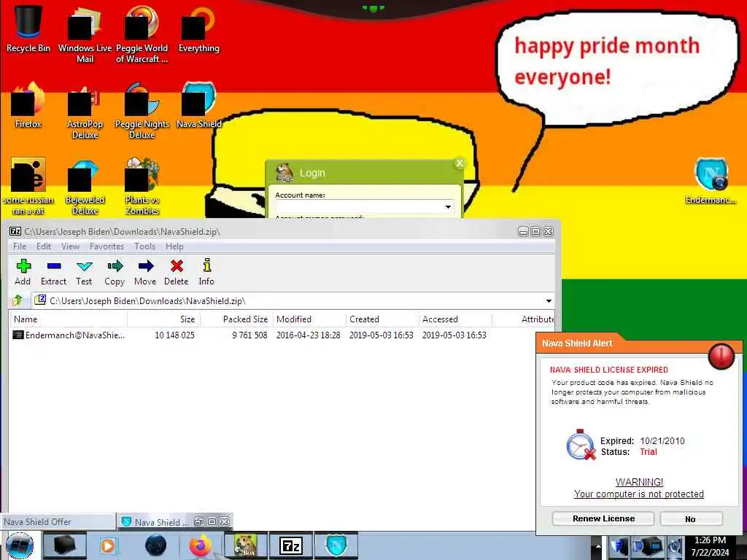The height and width of the screenshot is (560, 747).
Task: Click the Sandboxie Box taskbar icon
Action: point(247,545)
